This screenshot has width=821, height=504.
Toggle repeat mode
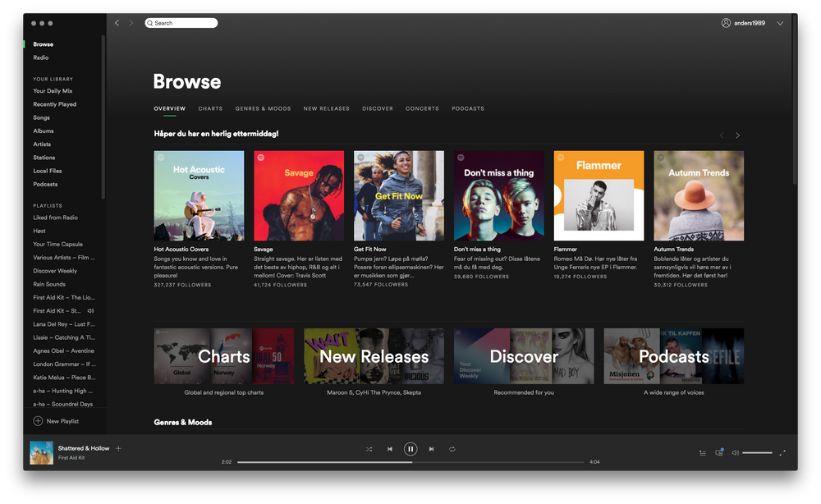[x=452, y=449]
